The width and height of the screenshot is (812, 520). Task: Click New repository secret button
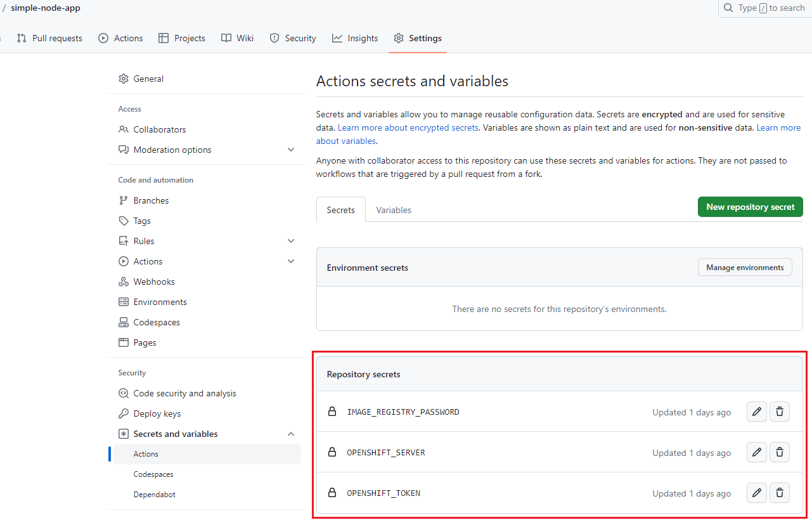pyautogui.click(x=751, y=207)
